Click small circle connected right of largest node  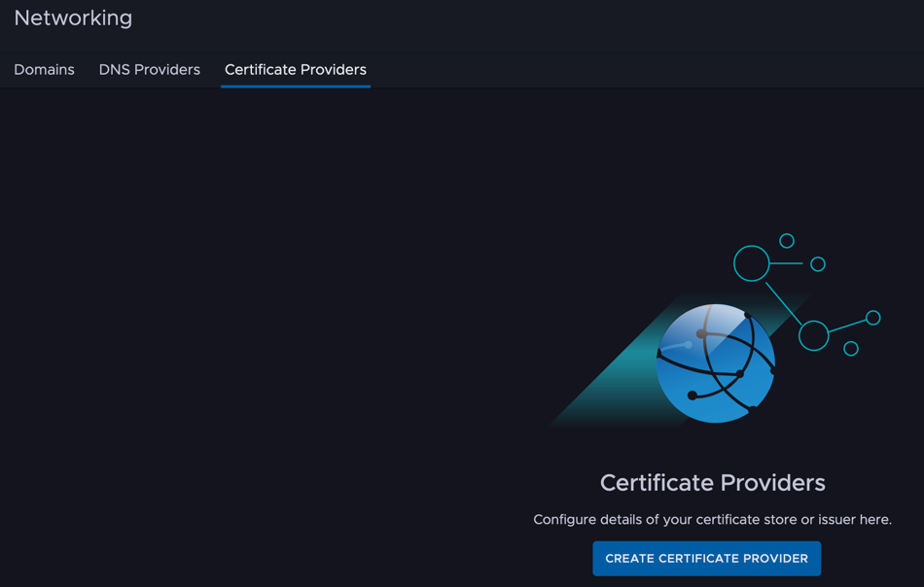(x=818, y=264)
